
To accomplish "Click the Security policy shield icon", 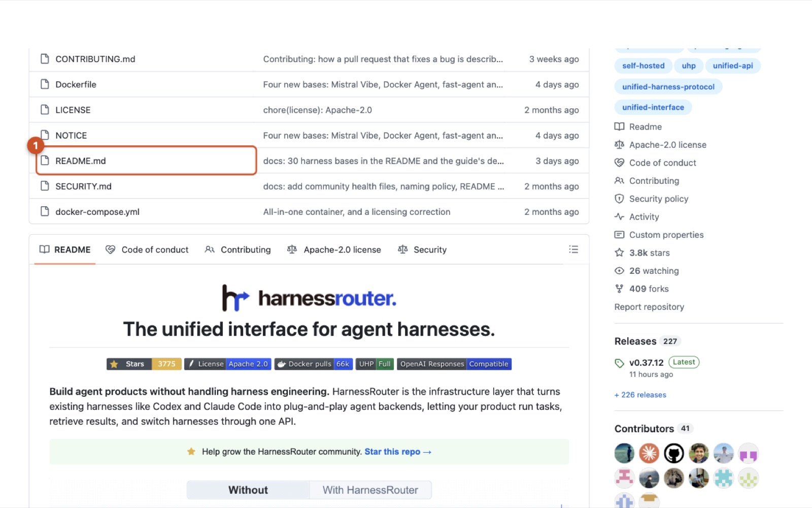I will pos(619,199).
